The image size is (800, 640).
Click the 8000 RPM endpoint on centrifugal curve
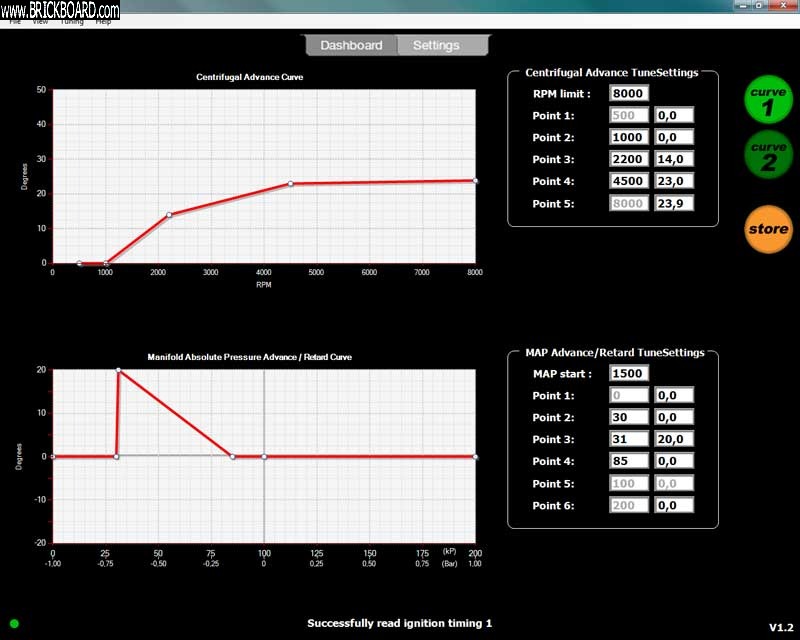475,181
